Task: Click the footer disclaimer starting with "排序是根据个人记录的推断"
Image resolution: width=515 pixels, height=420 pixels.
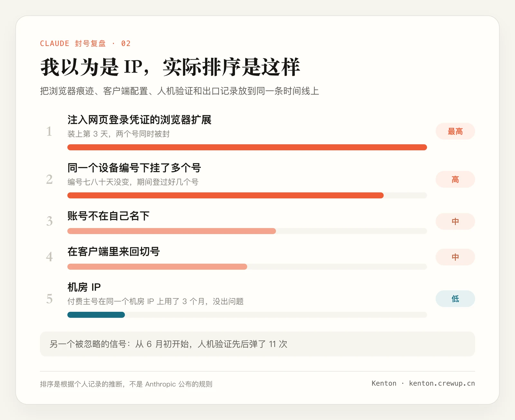Action: (x=126, y=384)
